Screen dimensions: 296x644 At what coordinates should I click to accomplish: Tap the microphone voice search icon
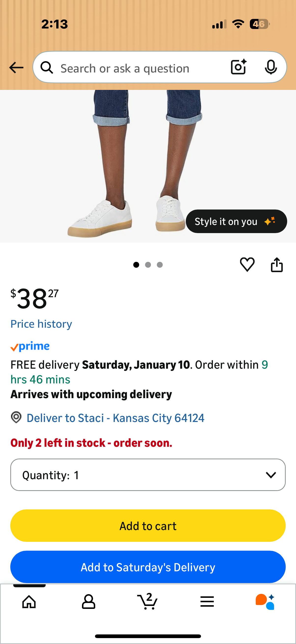click(x=270, y=67)
